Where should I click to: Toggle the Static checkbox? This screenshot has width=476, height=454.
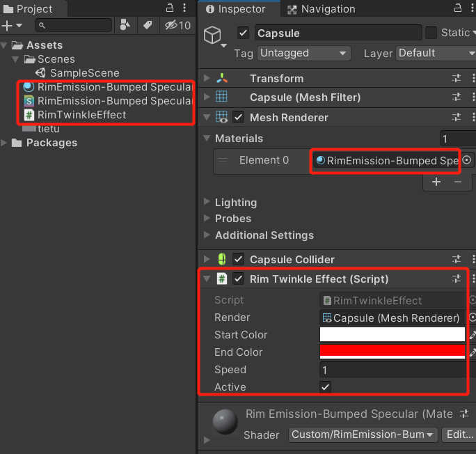pyautogui.click(x=431, y=33)
